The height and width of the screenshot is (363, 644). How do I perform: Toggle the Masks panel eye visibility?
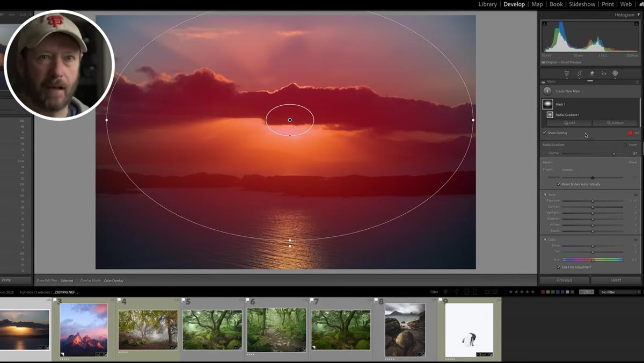pos(543,82)
